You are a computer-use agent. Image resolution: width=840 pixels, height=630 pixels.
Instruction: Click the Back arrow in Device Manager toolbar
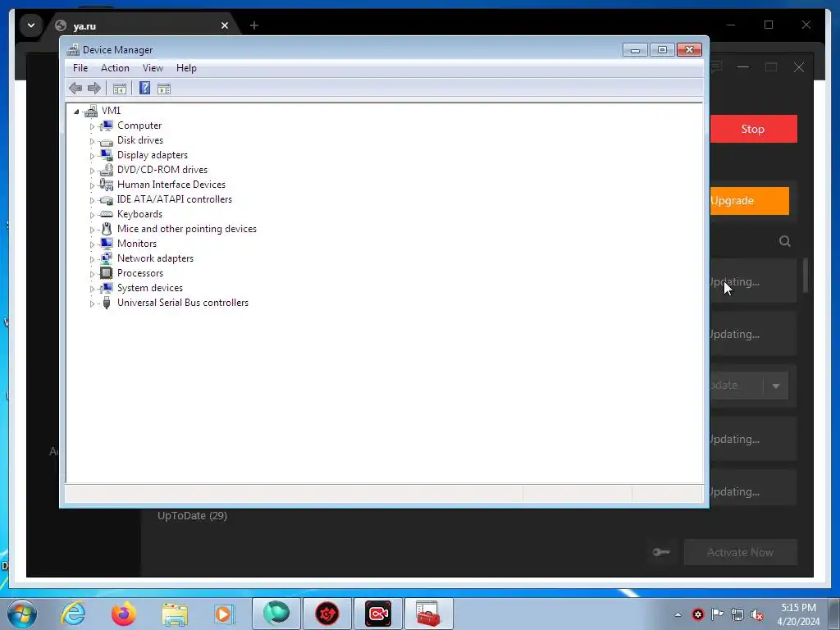[x=75, y=89]
